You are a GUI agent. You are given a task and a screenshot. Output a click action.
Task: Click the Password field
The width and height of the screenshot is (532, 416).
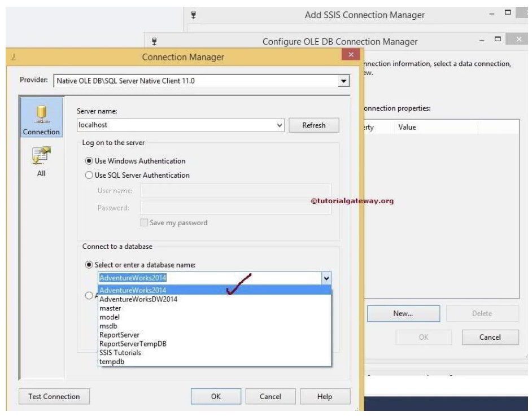(x=236, y=208)
